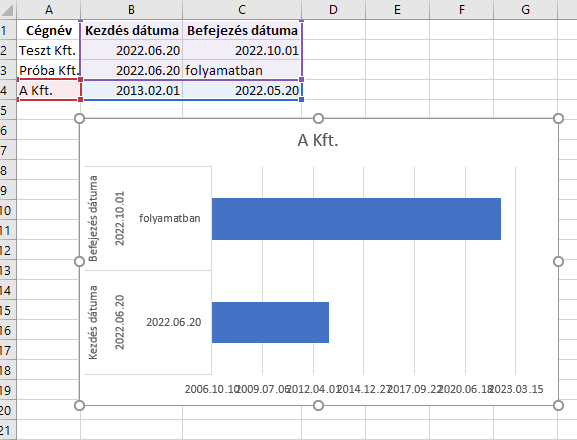Select the folyamatban cell in column C
Image resolution: width=577 pixels, height=440 pixels.
tap(242, 70)
